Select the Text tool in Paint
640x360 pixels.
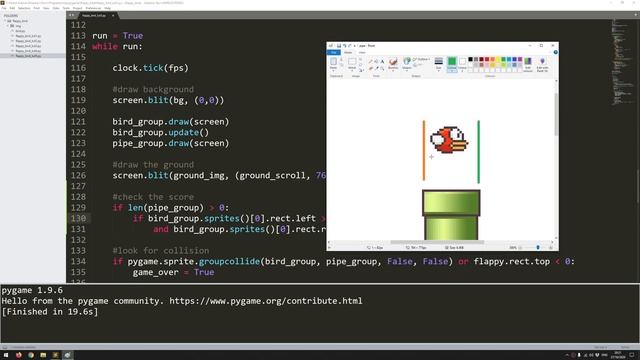[x=382, y=61]
